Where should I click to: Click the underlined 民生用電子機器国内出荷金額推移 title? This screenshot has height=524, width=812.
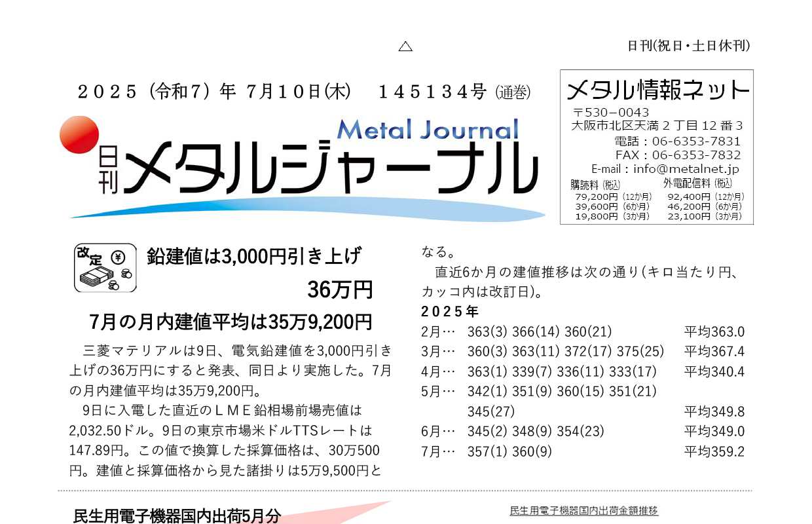click(x=584, y=511)
